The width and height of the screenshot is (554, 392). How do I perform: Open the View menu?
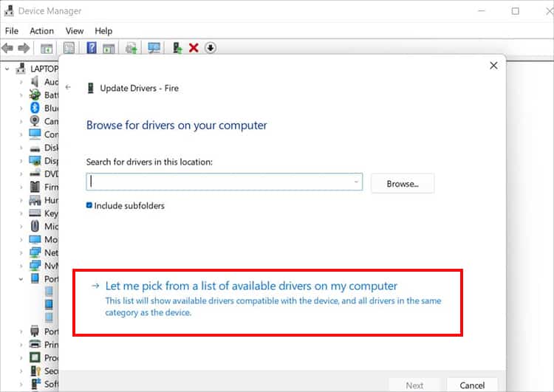(75, 31)
